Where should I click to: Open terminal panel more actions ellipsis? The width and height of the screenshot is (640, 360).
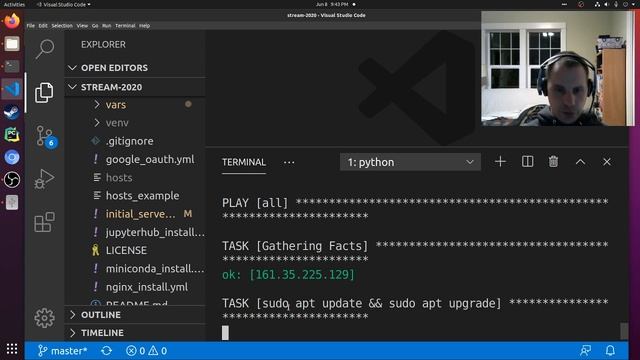(x=289, y=162)
